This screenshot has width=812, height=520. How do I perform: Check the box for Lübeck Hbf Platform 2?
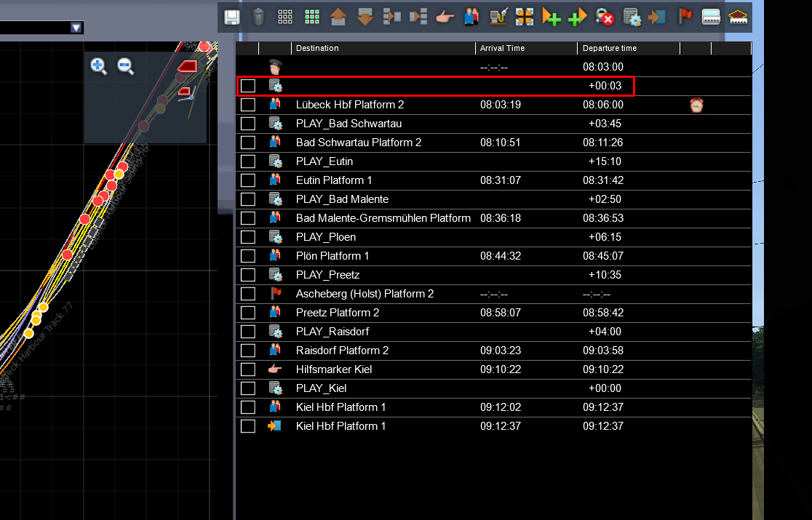pyautogui.click(x=248, y=105)
